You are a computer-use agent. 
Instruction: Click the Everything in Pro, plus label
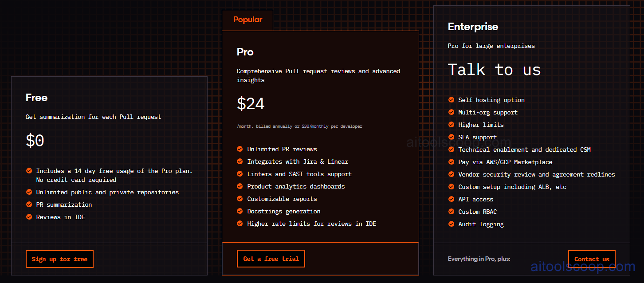click(479, 259)
